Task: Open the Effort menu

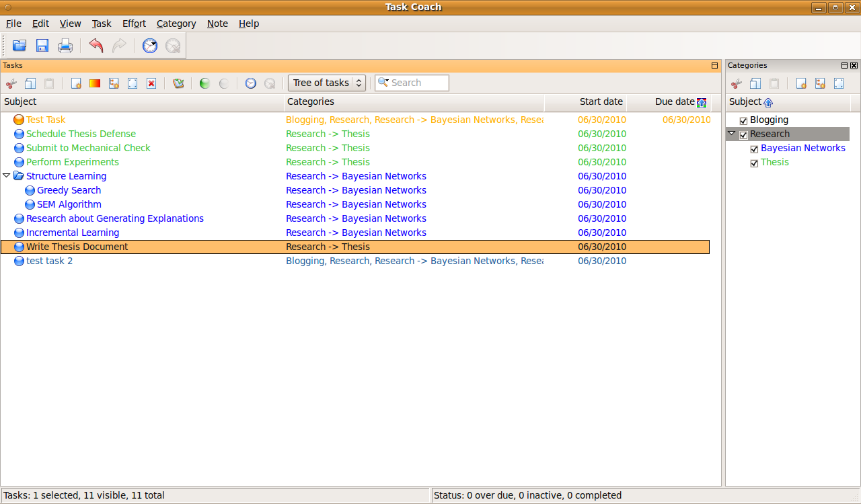Action: pyautogui.click(x=134, y=24)
